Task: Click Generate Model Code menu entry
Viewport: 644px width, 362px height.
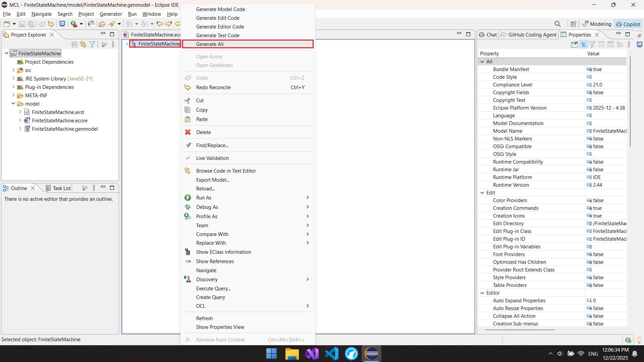Action: [220, 9]
